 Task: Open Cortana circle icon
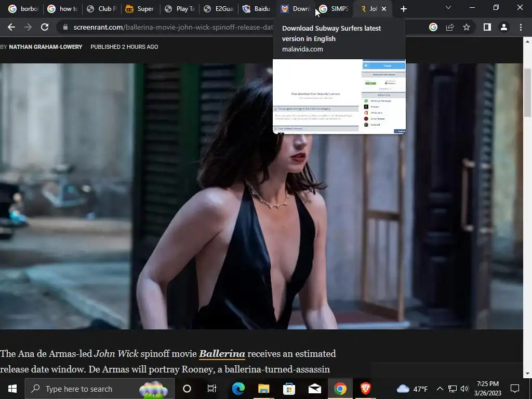(x=187, y=389)
